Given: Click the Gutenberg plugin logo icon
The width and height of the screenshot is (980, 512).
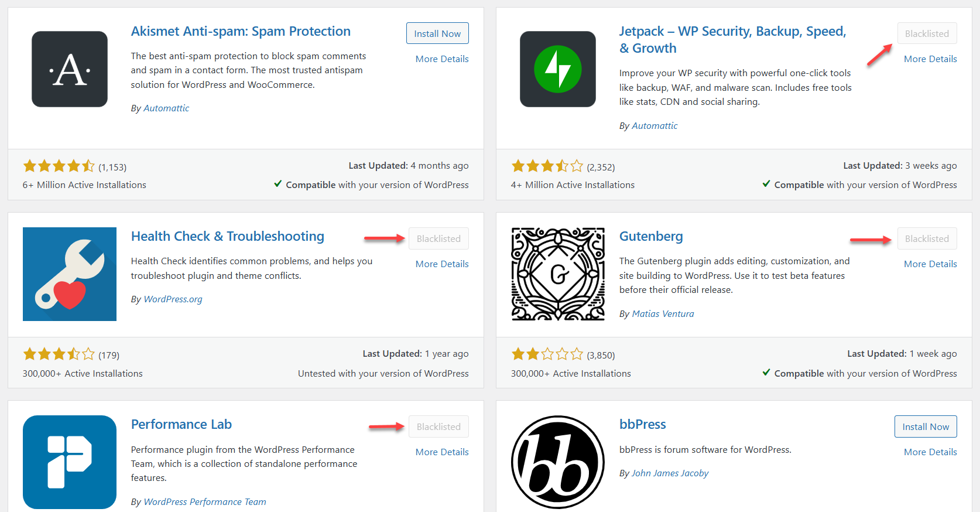Looking at the screenshot, I should pyautogui.click(x=558, y=274).
